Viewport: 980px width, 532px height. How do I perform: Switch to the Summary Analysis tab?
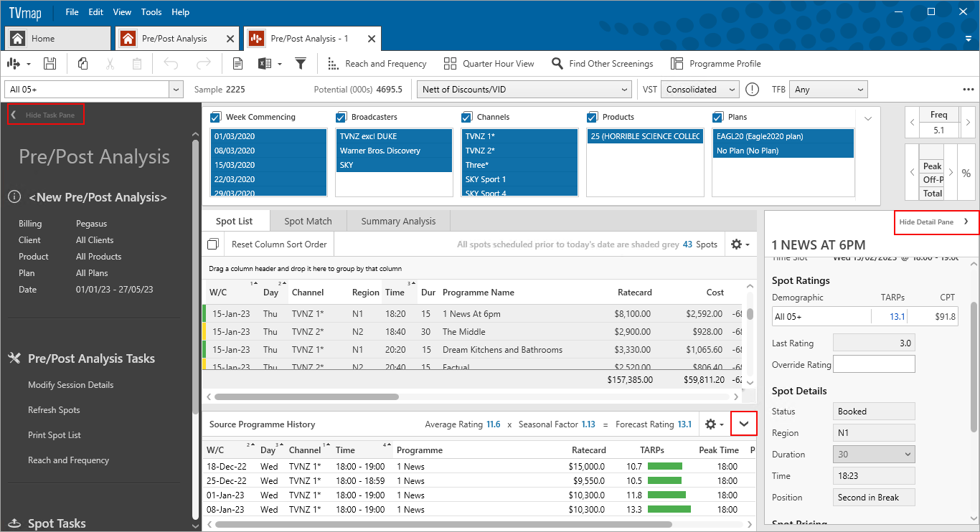pos(398,221)
